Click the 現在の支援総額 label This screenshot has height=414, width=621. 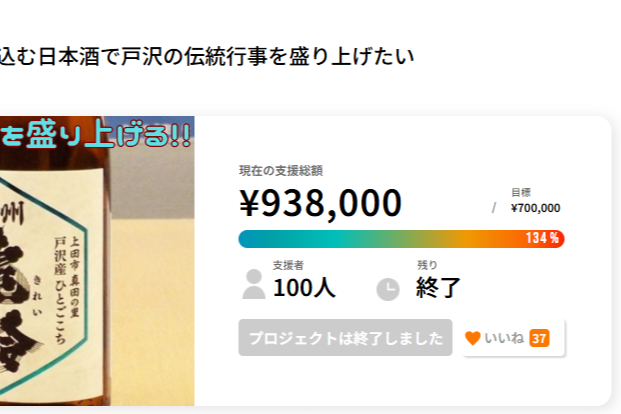(280, 171)
